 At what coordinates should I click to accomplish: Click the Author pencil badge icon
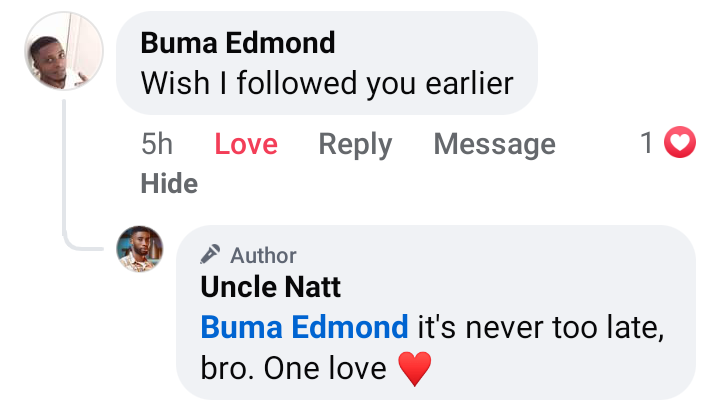(x=210, y=254)
